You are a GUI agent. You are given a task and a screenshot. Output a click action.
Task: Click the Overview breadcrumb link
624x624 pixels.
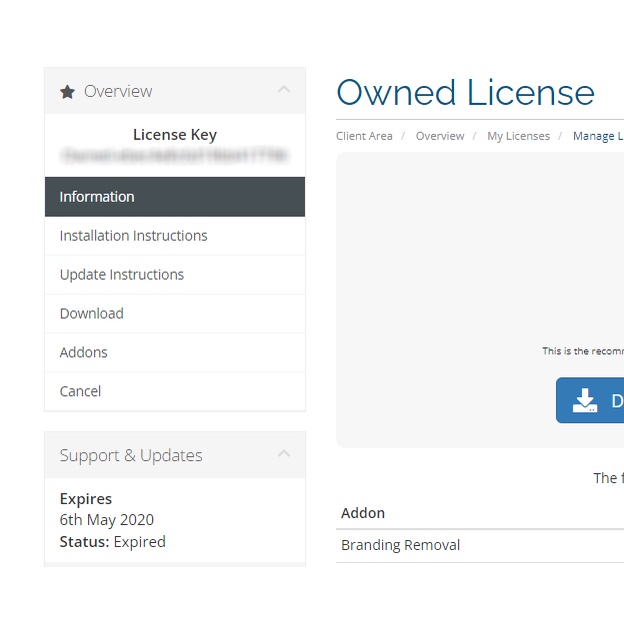[440, 136]
